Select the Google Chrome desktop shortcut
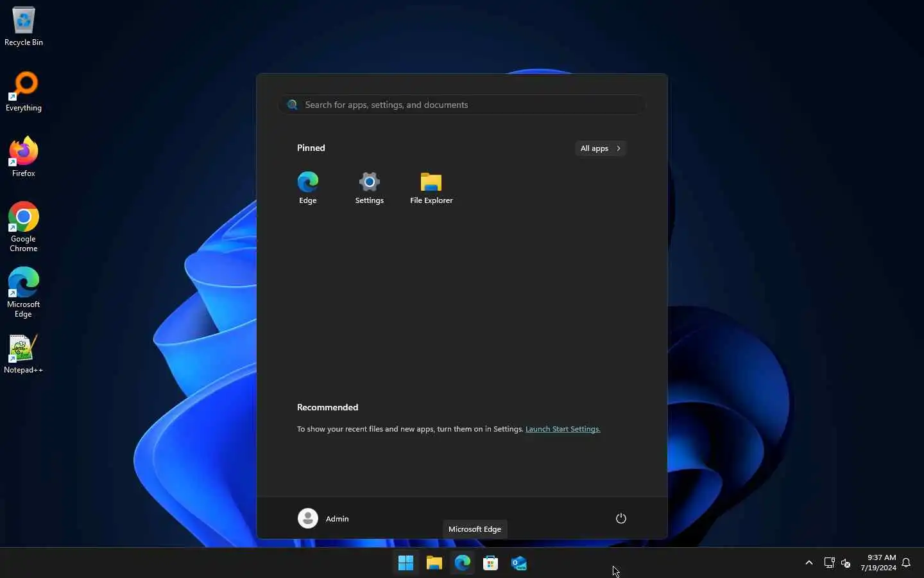Image resolution: width=924 pixels, height=578 pixels. click(x=24, y=227)
